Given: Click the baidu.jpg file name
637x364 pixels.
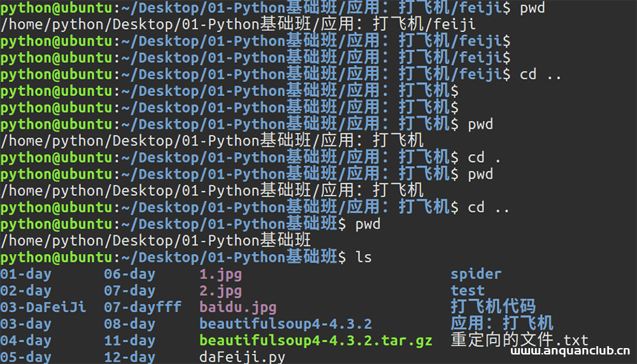Looking at the screenshot, I should pyautogui.click(x=238, y=307).
